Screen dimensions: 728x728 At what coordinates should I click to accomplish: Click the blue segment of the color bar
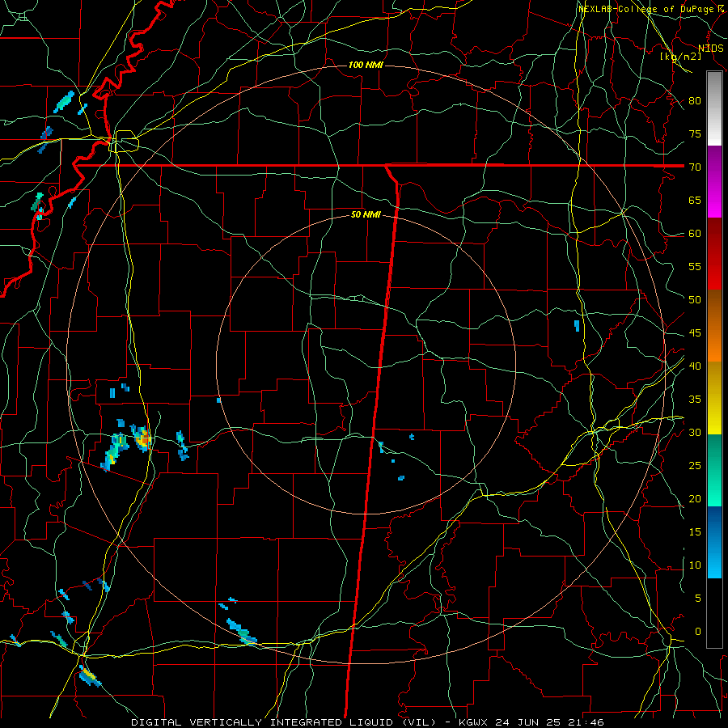point(714,542)
